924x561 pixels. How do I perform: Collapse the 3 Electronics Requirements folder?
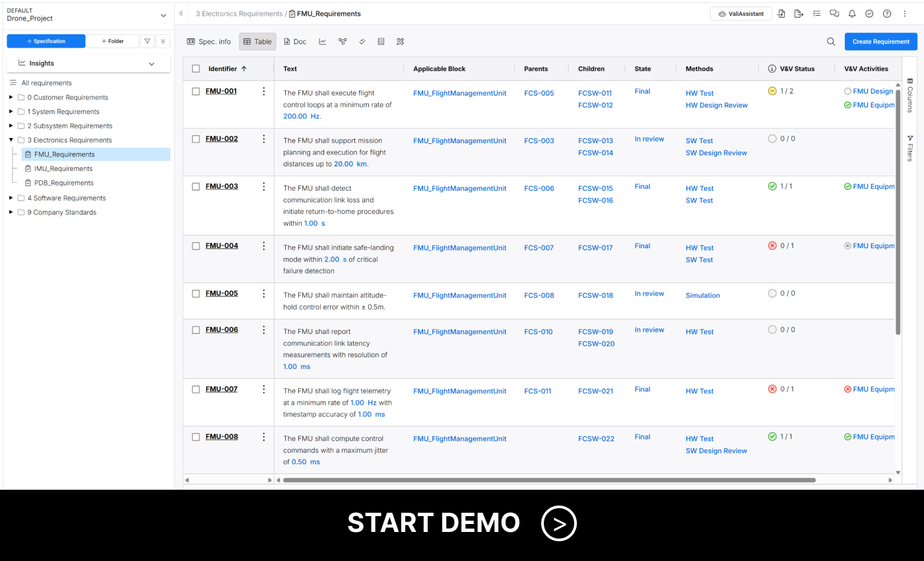pyautogui.click(x=11, y=140)
